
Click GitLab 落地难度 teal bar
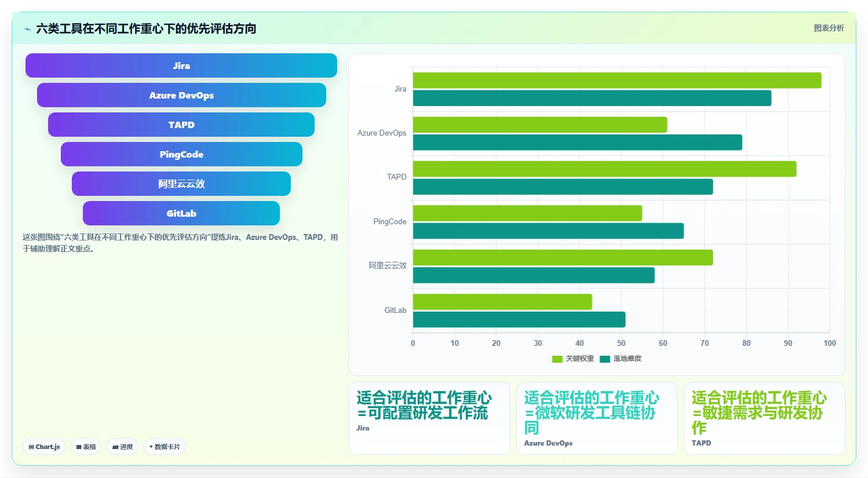(519, 320)
